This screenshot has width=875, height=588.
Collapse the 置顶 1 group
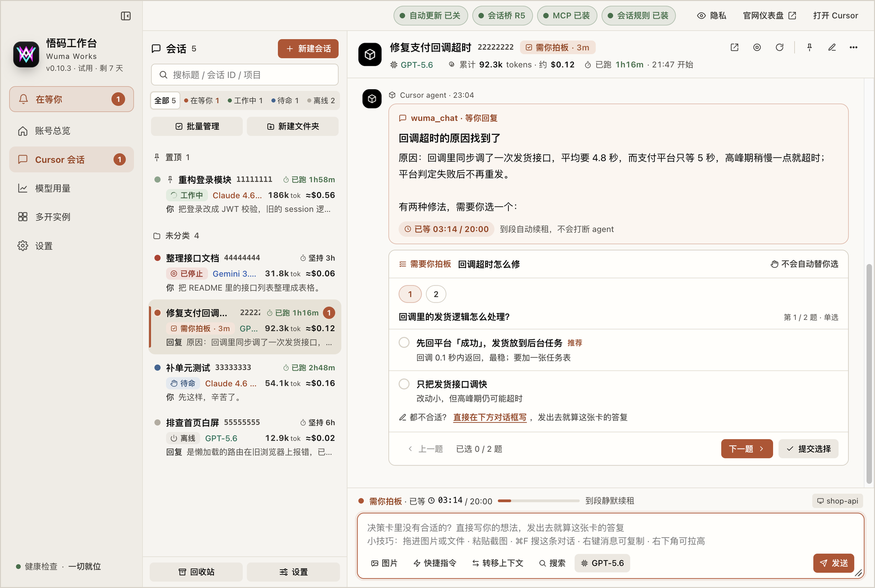[172, 157]
